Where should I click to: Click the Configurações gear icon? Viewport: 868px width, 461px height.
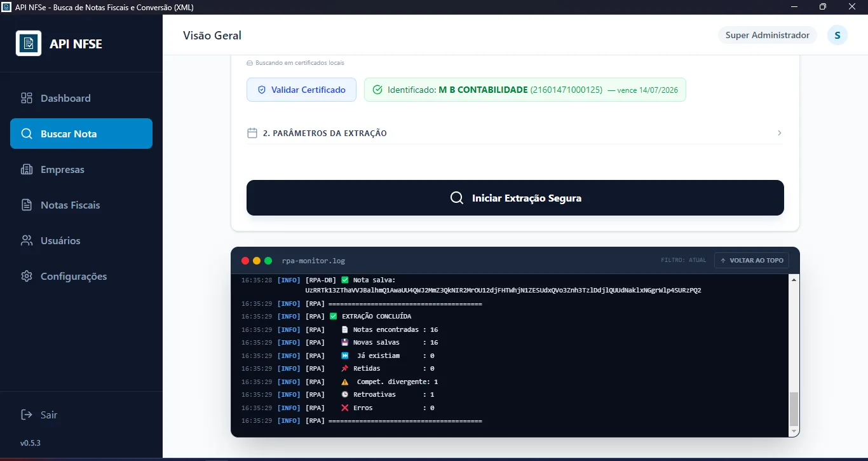point(27,276)
